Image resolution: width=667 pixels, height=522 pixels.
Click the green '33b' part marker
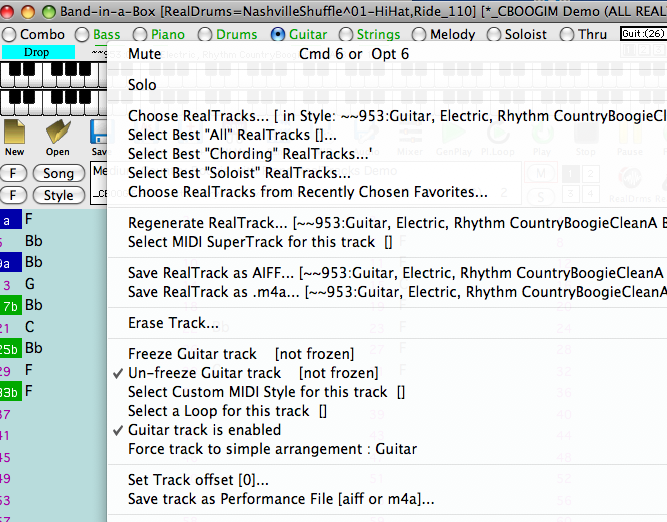coord(10,392)
